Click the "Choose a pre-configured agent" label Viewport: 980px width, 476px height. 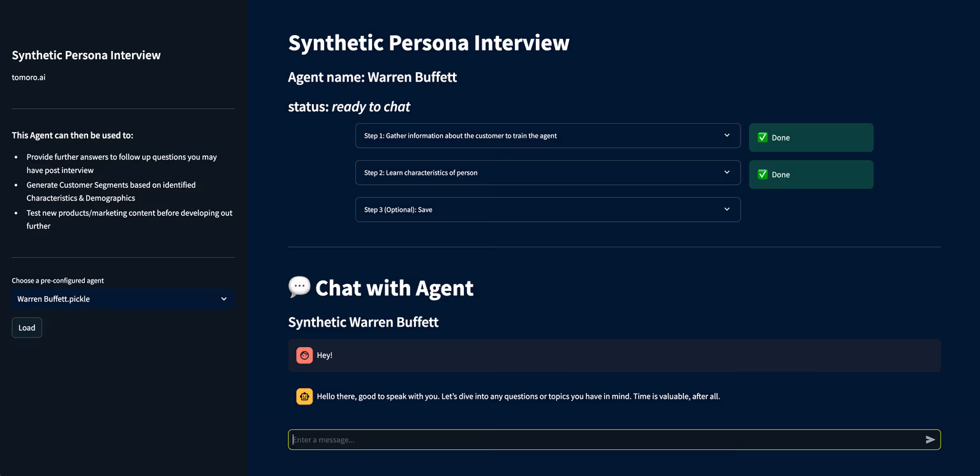[58, 281]
